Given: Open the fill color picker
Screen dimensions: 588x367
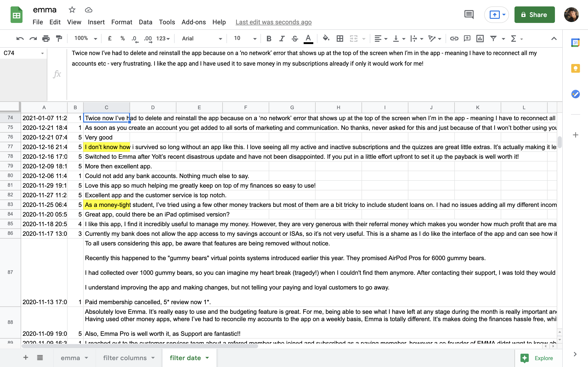Looking at the screenshot, I should pos(326,38).
